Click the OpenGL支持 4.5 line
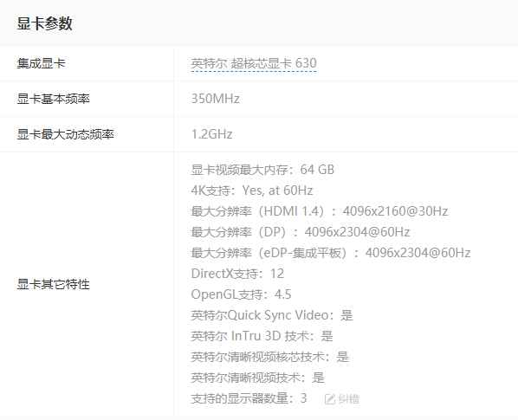 (241, 294)
